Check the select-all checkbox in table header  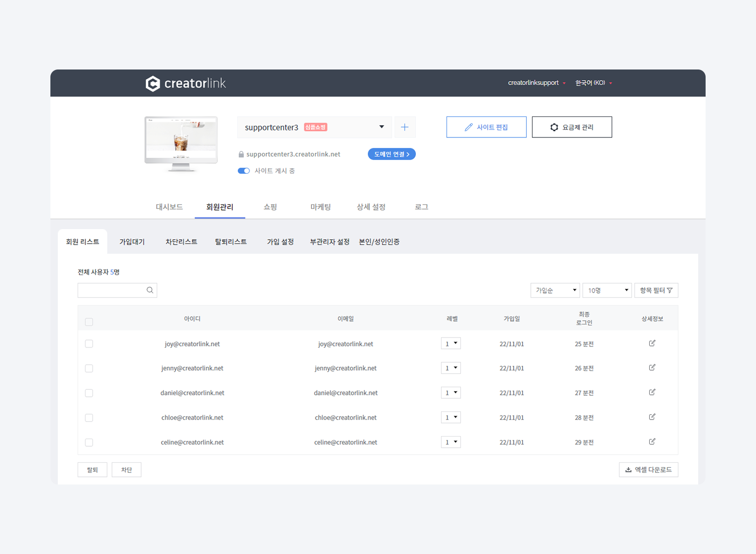pyautogui.click(x=89, y=322)
